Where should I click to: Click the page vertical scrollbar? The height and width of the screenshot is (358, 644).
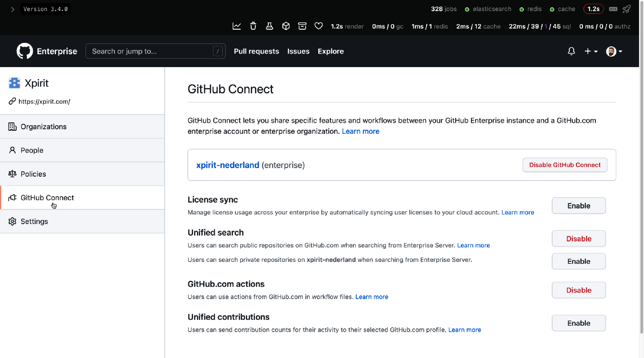[641, 167]
